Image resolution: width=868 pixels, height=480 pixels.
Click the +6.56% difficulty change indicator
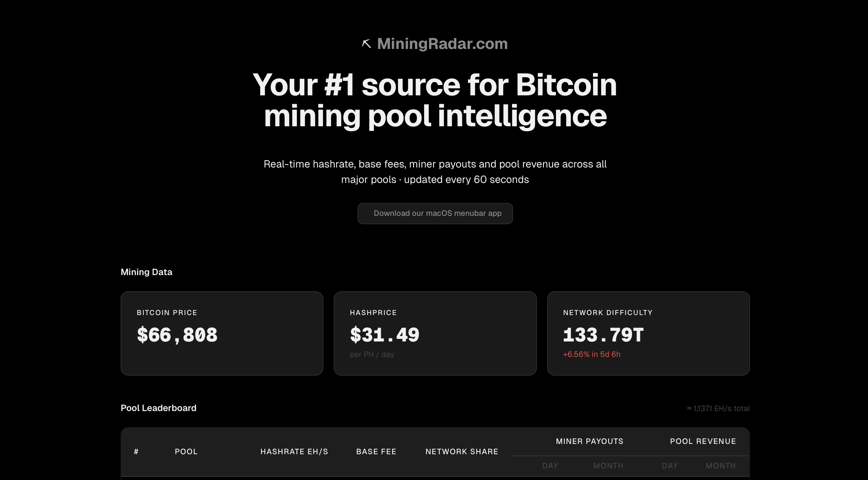click(x=591, y=354)
